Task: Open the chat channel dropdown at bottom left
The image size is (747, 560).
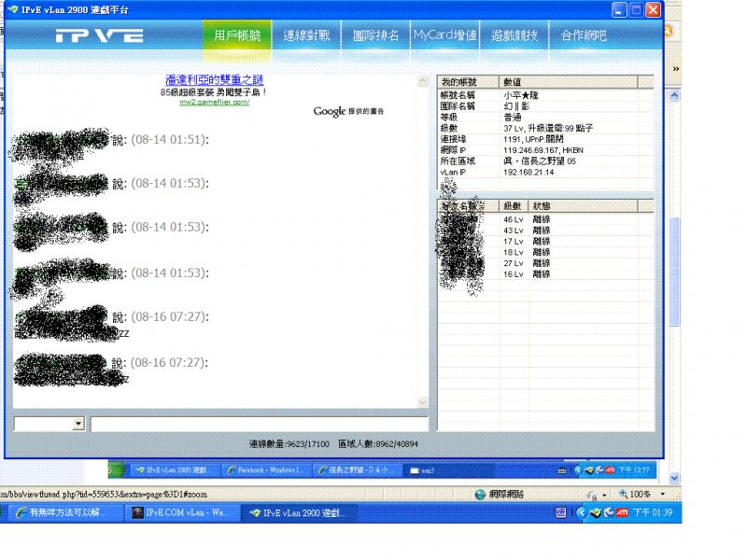Action: coord(49,423)
